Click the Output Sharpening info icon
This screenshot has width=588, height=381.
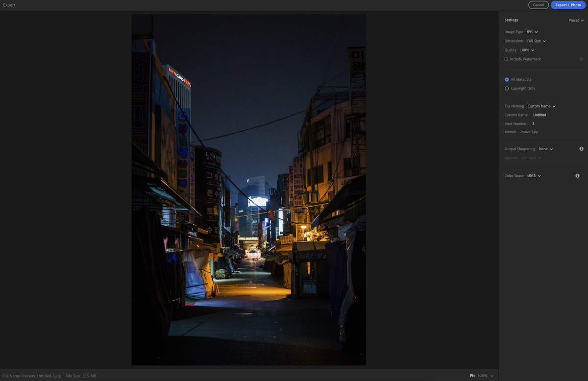581,148
